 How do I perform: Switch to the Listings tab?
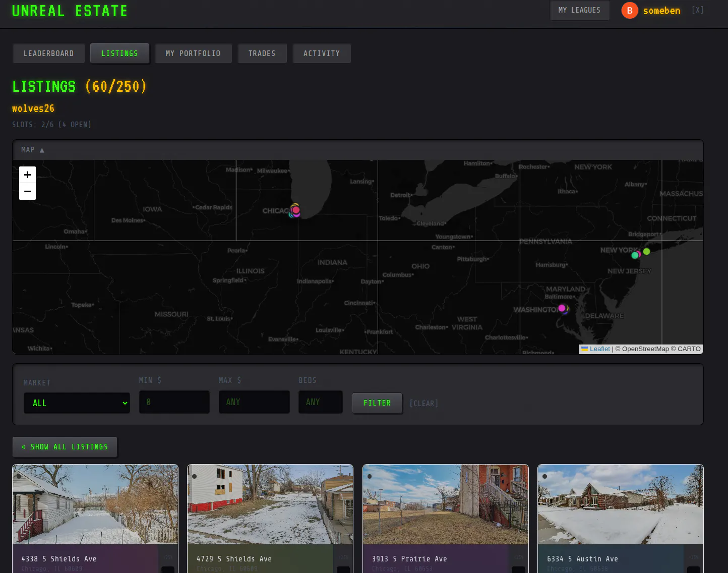pos(119,53)
